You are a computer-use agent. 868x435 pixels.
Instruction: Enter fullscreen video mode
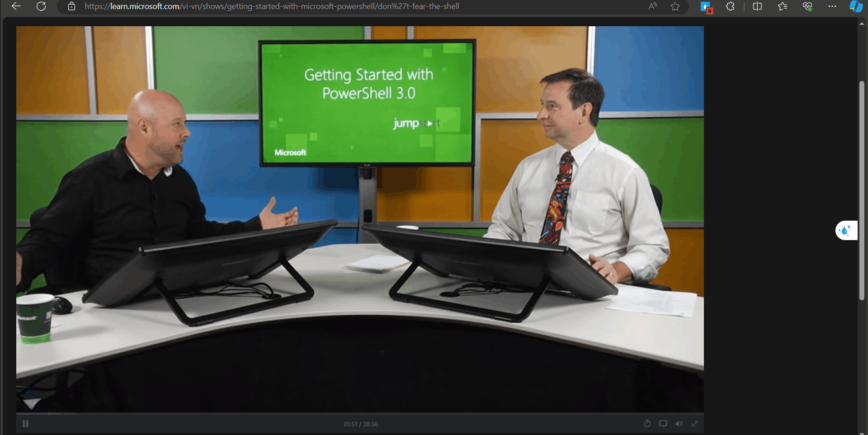click(x=695, y=424)
